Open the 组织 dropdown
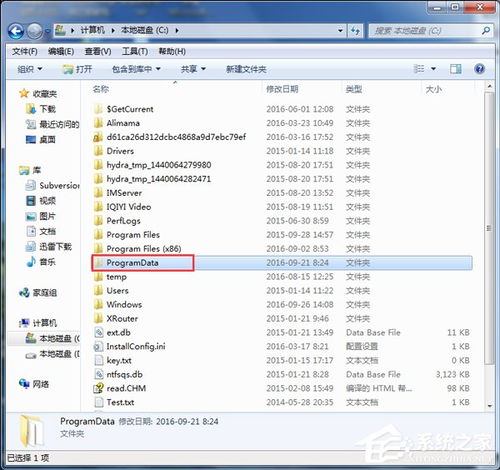 click(x=30, y=69)
